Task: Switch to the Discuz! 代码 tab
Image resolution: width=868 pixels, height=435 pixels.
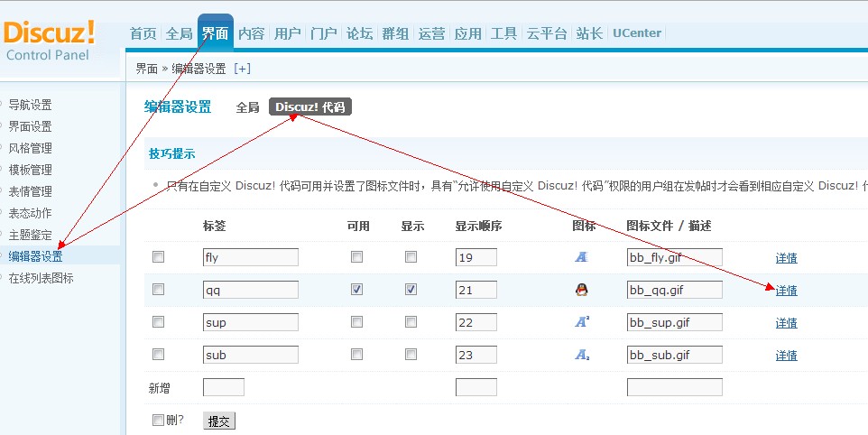Action: coord(310,106)
